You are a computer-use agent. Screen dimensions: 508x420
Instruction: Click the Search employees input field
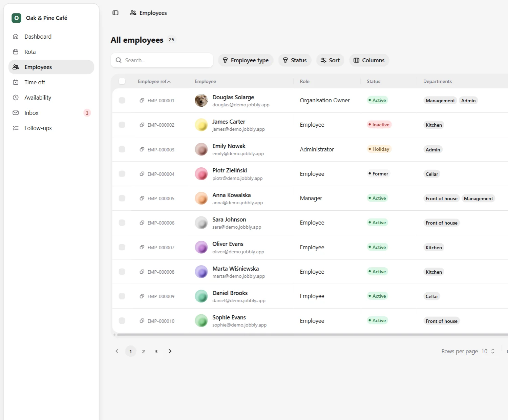(162, 60)
